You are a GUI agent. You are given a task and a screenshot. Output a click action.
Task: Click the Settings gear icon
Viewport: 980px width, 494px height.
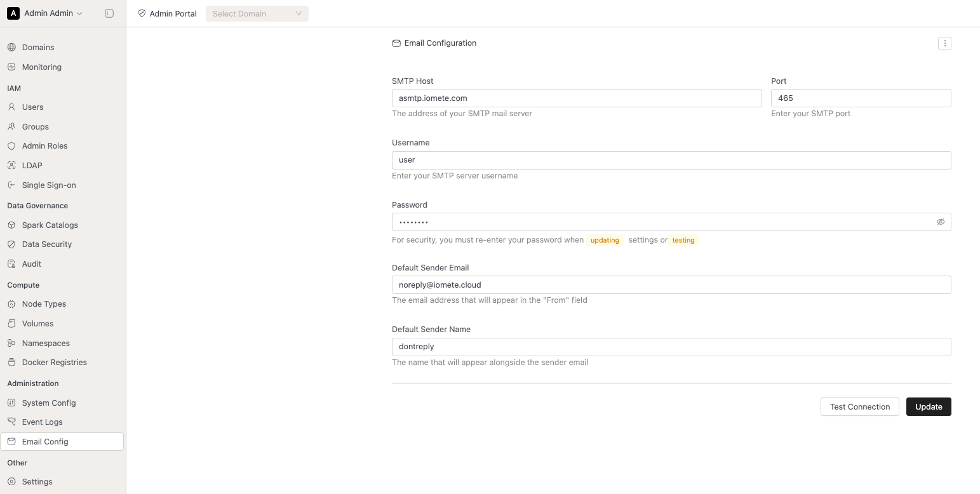pyautogui.click(x=11, y=482)
